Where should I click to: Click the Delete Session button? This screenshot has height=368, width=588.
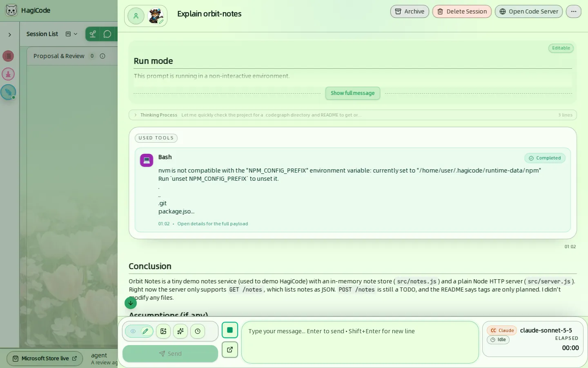[462, 11]
